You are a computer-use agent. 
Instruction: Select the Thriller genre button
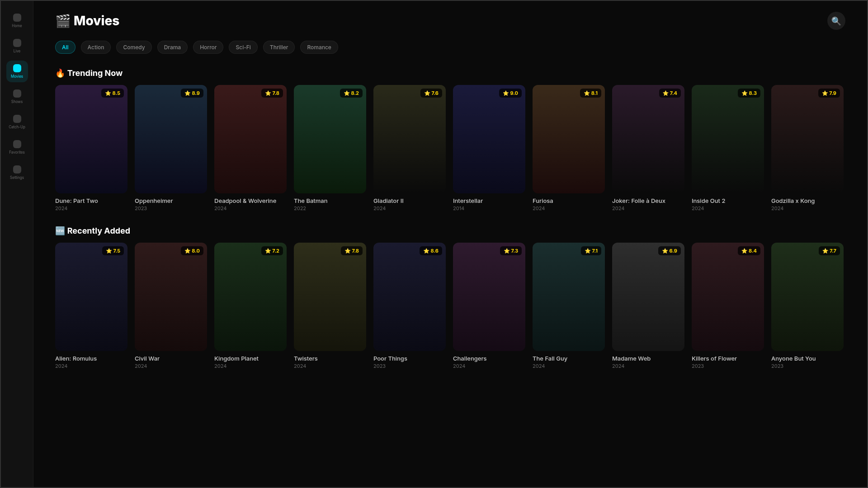click(278, 47)
